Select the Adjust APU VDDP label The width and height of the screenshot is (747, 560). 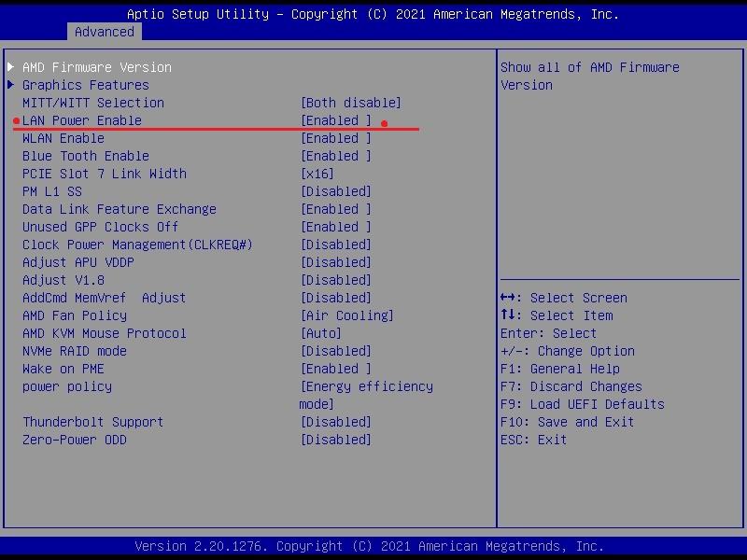pyautogui.click(x=78, y=262)
